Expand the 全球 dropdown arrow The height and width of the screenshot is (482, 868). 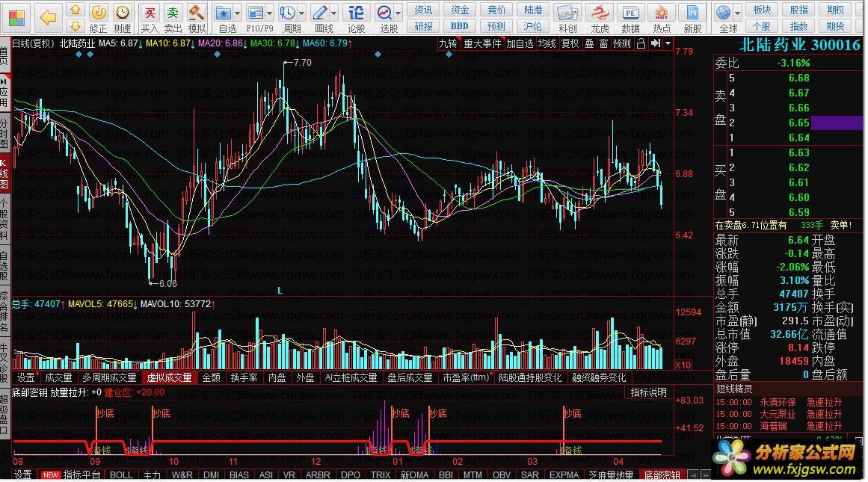(x=738, y=12)
